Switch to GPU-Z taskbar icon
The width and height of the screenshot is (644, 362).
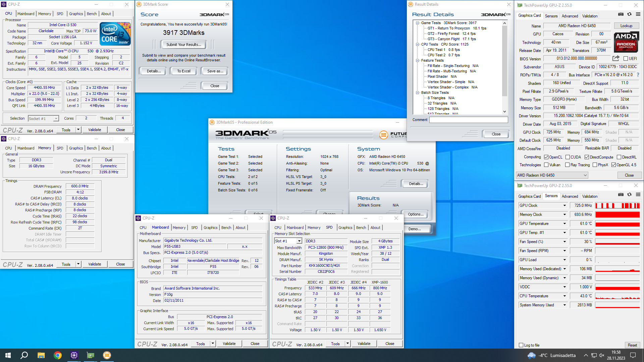pyautogui.click(x=91, y=355)
